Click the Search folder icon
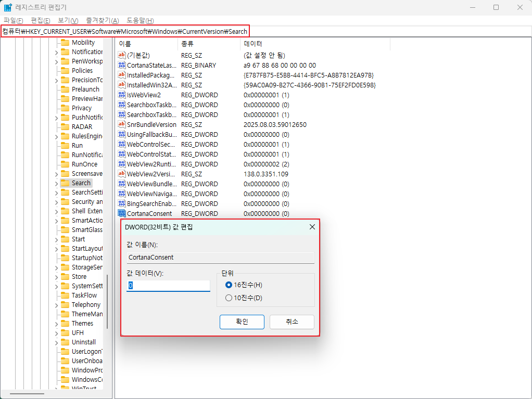Screen dimensions: 532x399 click(x=65, y=183)
